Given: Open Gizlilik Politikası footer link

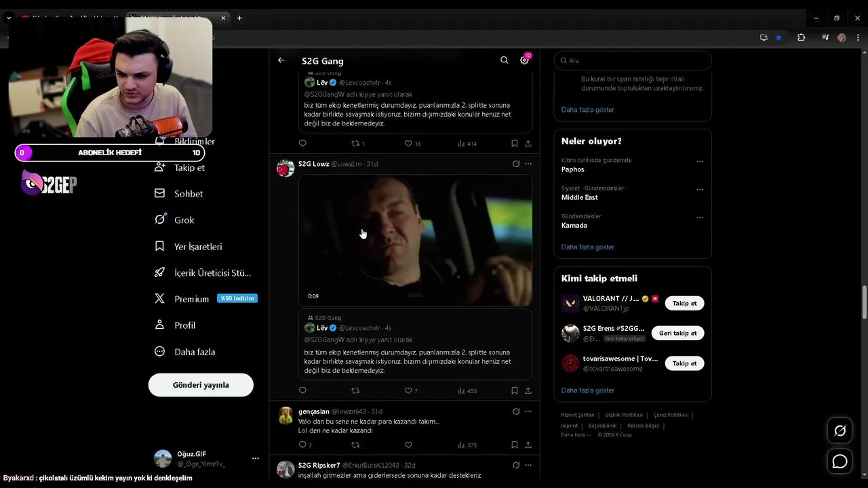Looking at the screenshot, I should (x=624, y=415).
